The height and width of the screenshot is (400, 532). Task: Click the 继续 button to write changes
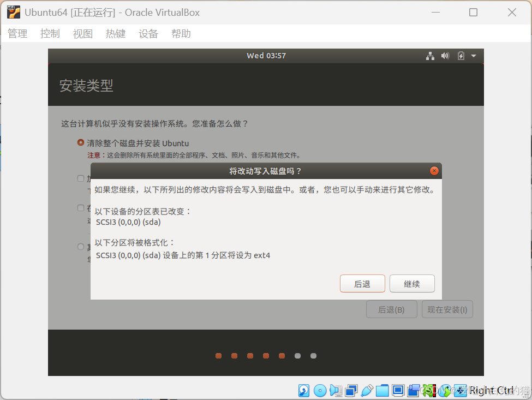(x=412, y=284)
